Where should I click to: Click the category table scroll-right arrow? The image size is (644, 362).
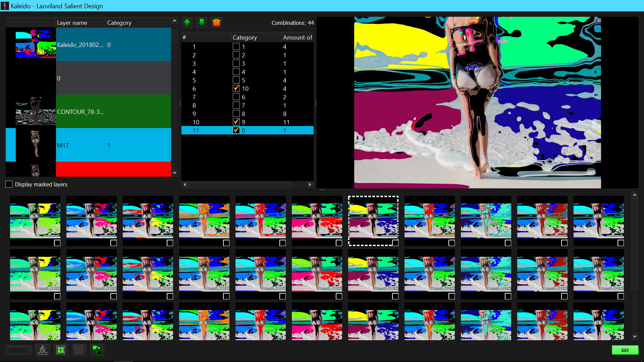coord(310,184)
